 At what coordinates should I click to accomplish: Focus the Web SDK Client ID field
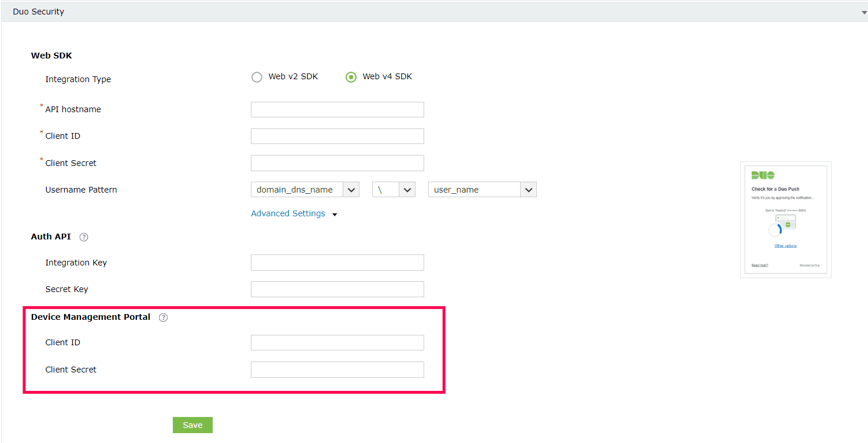(x=337, y=136)
